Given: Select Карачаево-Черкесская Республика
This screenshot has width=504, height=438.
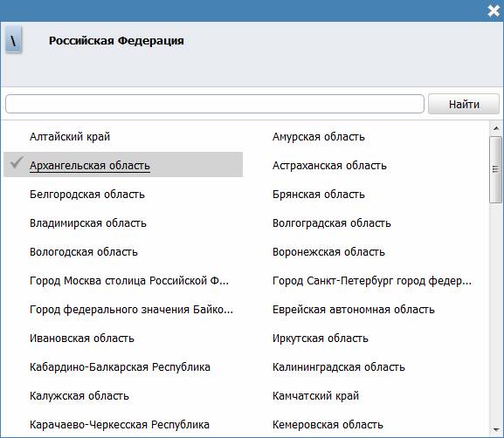Looking at the screenshot, I should [x=120, y=425].
